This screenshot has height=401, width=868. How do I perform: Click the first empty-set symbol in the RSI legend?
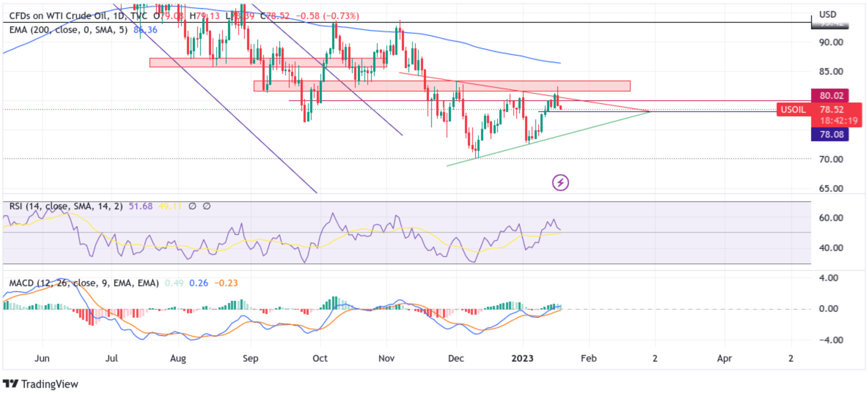pyautogui.click(x=192, y=206)
